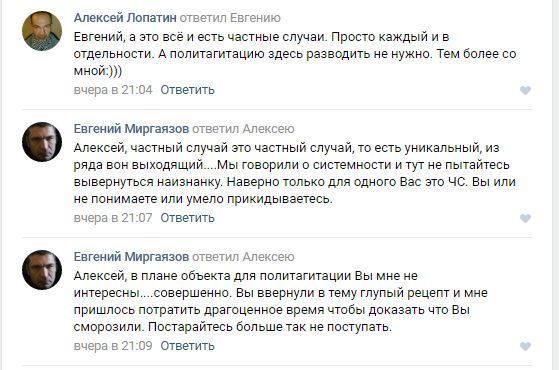Reply to Алексей Лопатин's comment

pyautogui.click(x=188, y=90)
